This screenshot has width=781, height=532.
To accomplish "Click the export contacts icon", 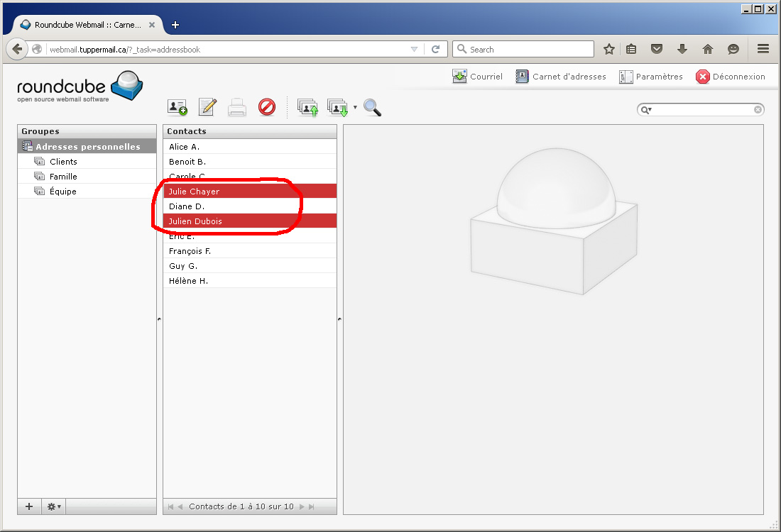I will point(337,108).
